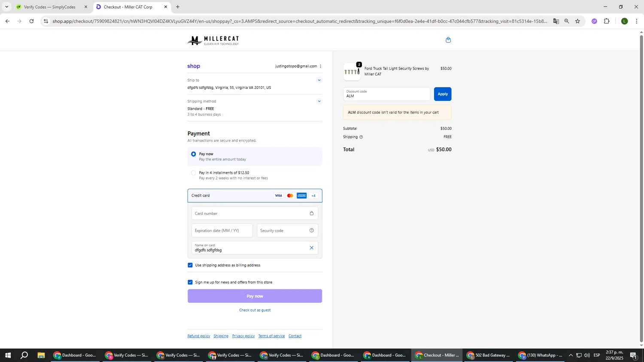
Task: Reload the page in browser
Action: (32, 21)
